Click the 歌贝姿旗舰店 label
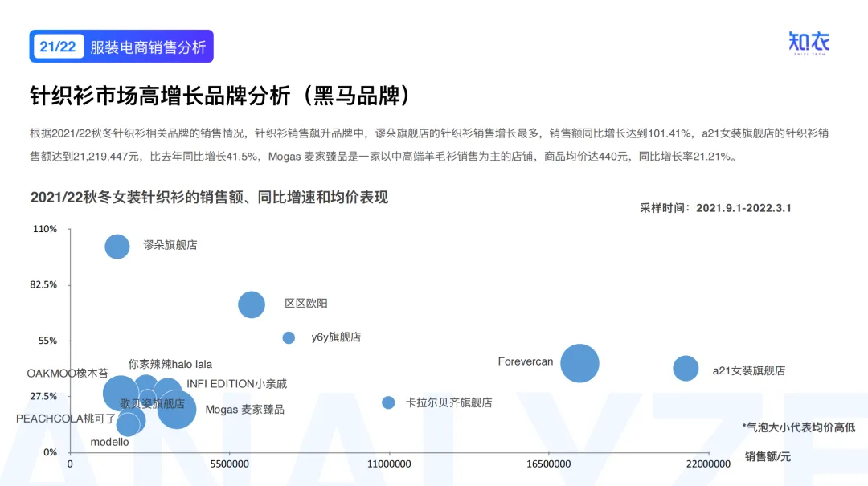Screen dimensions: 868x486 coord(152,403)
